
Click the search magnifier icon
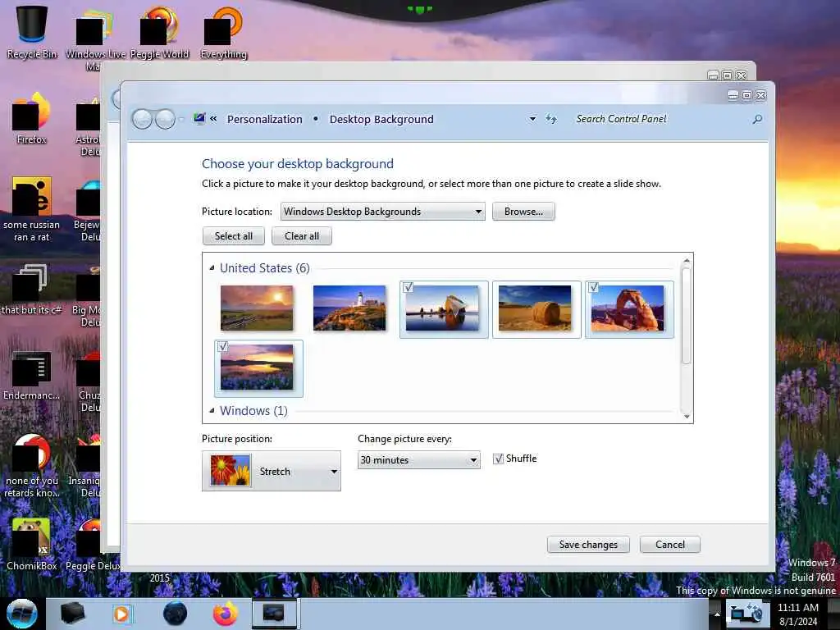757,119
